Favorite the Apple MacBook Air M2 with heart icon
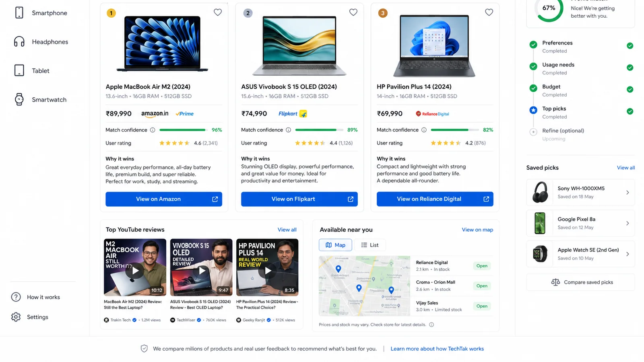Screen dimensions: 644x362 click(x=218, y=12)
